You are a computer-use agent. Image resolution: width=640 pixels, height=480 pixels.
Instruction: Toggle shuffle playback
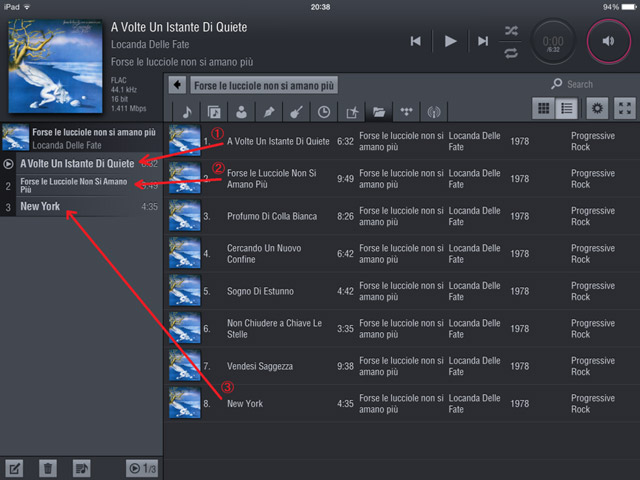tap(512, 30)
